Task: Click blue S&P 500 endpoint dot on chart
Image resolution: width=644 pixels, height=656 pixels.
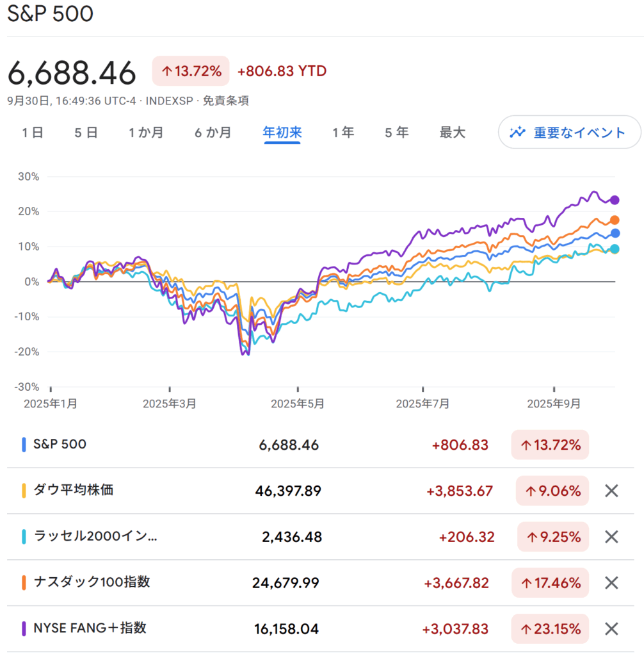Action: click(615, 233)
